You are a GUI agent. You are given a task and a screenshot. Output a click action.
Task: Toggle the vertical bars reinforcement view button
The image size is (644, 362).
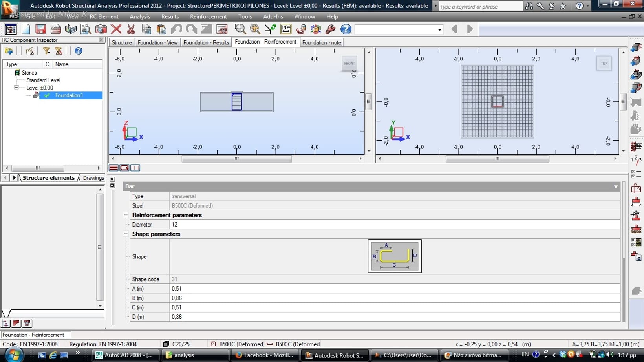[x=135, y=168]
